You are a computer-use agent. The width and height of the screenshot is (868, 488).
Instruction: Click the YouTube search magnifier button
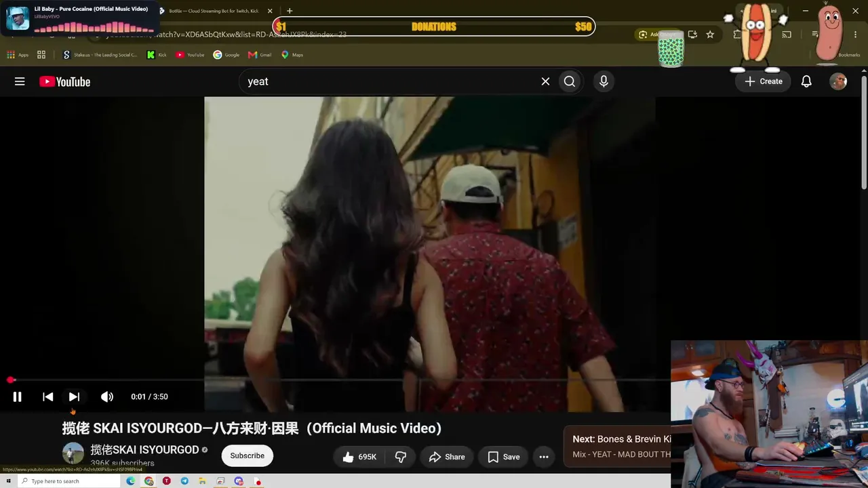(570, 81)
